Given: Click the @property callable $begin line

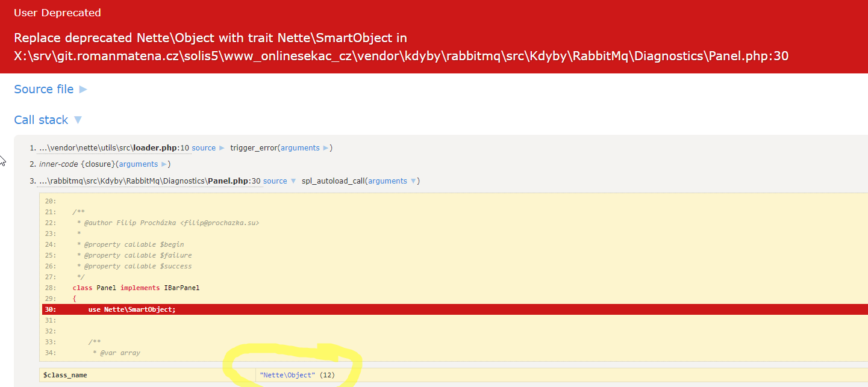Looking at the screenshot, I should click(130, 244).
